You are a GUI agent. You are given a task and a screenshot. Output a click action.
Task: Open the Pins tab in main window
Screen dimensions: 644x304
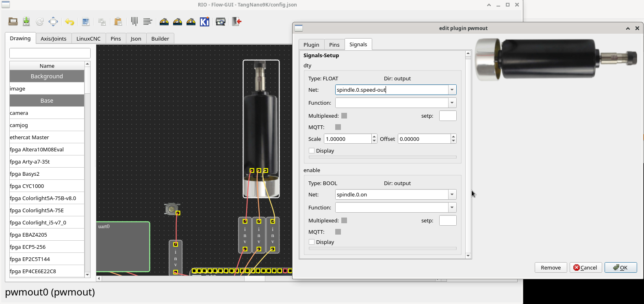tap(116, 39)
